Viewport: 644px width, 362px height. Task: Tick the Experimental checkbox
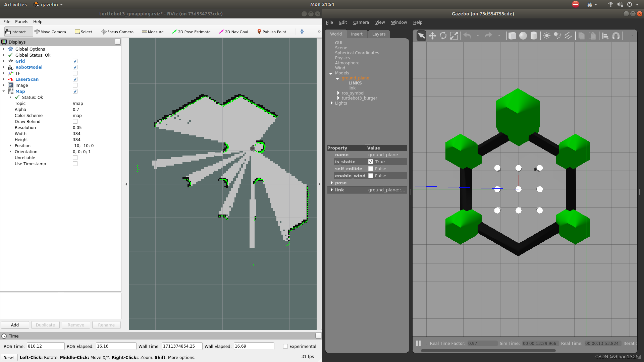click(285, 346)
